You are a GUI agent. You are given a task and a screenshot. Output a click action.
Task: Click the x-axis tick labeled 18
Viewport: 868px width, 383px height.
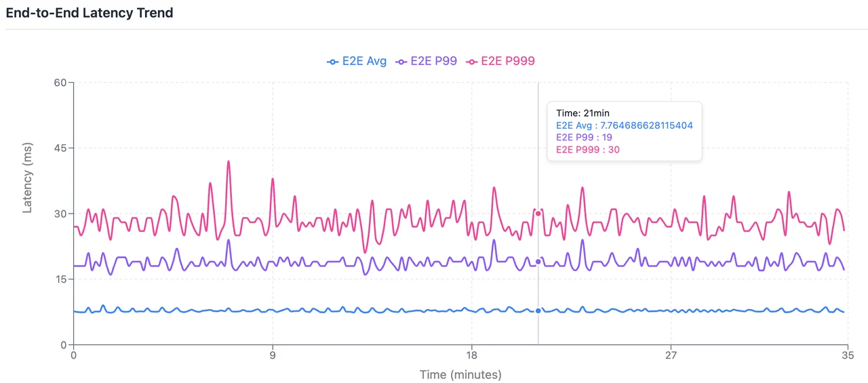(472, 356)
